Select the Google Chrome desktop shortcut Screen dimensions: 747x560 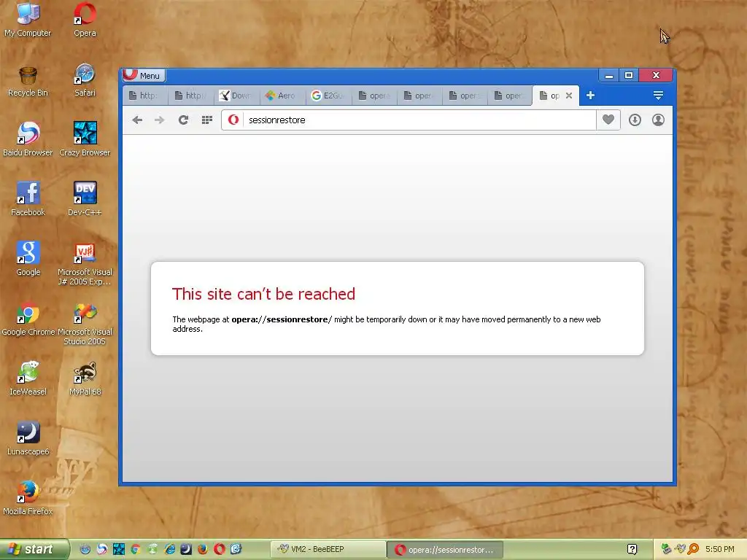(28, 319)
